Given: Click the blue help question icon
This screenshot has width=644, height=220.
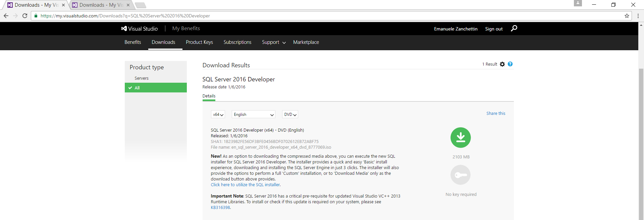Looking at the screenshot, I should pyautogui.click(x=510, y=64).
